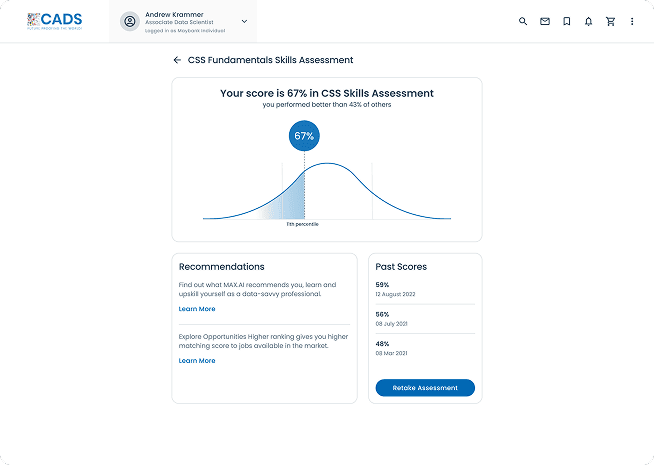This screenshot has width=654, height=466.
Task: Expand the Andrew Krammer account dropdown
Action: pos(244,21)
